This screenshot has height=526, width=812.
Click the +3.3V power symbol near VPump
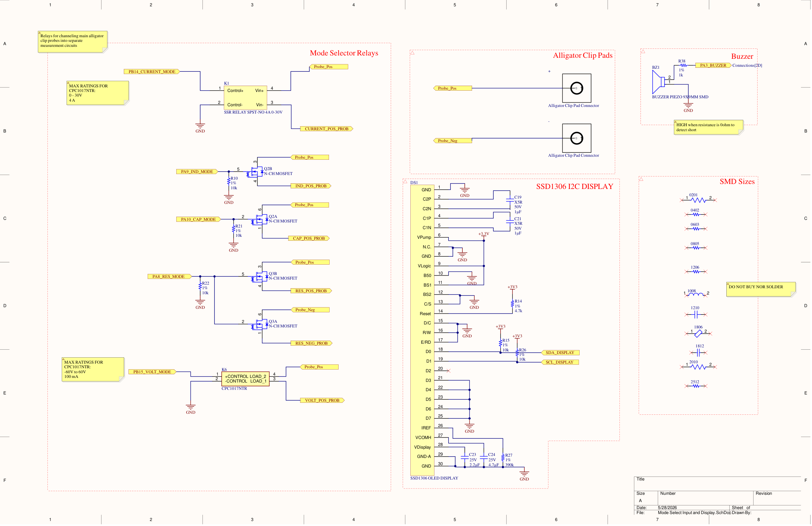pos(483,235)
